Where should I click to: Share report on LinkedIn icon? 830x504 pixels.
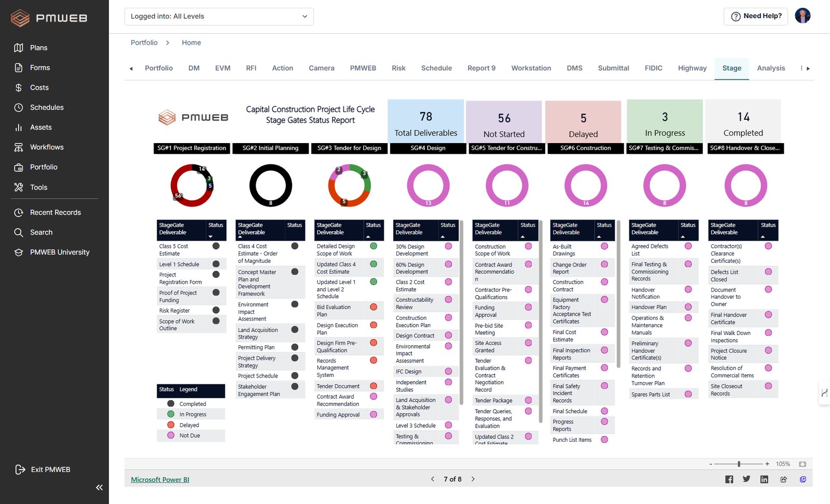pos(764,479)
